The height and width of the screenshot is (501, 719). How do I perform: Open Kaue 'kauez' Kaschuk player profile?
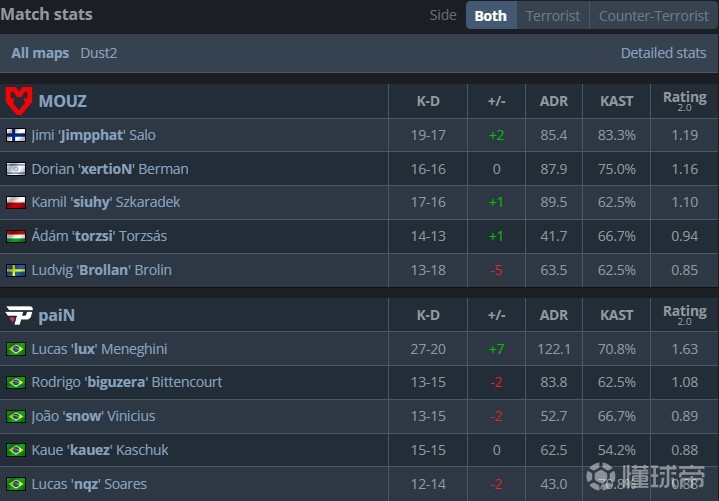click(99, 450)
